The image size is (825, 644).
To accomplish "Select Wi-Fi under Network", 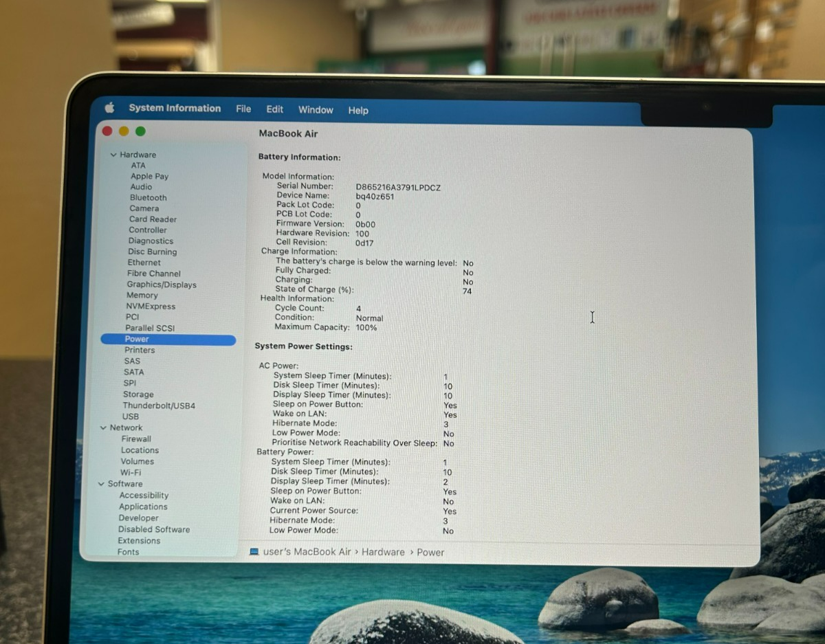I will [x=131, y=473].
